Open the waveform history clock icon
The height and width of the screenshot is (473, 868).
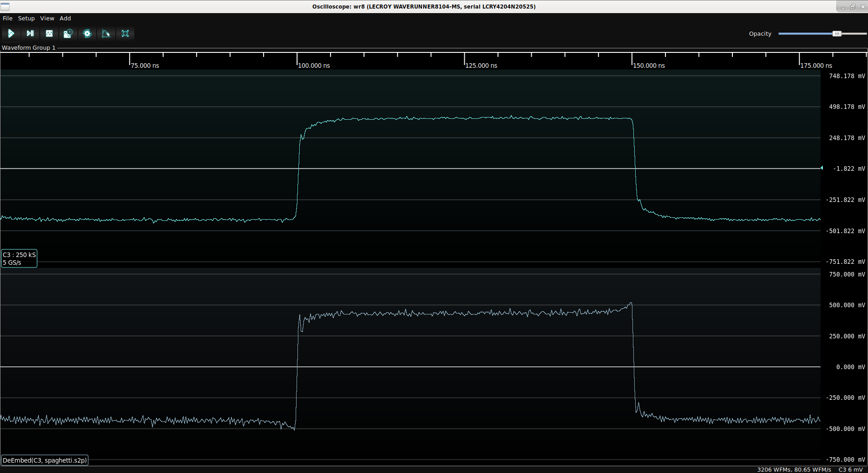pos(68,33)
